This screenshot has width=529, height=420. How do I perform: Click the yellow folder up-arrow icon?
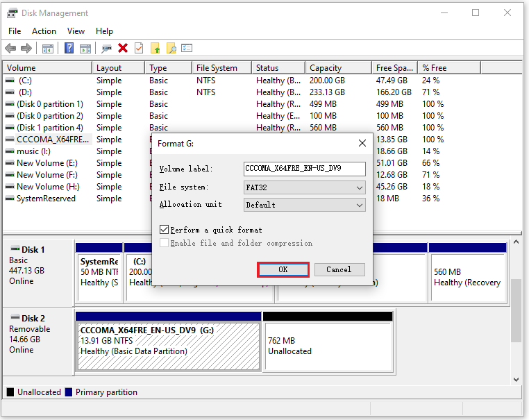pos(156,48)
